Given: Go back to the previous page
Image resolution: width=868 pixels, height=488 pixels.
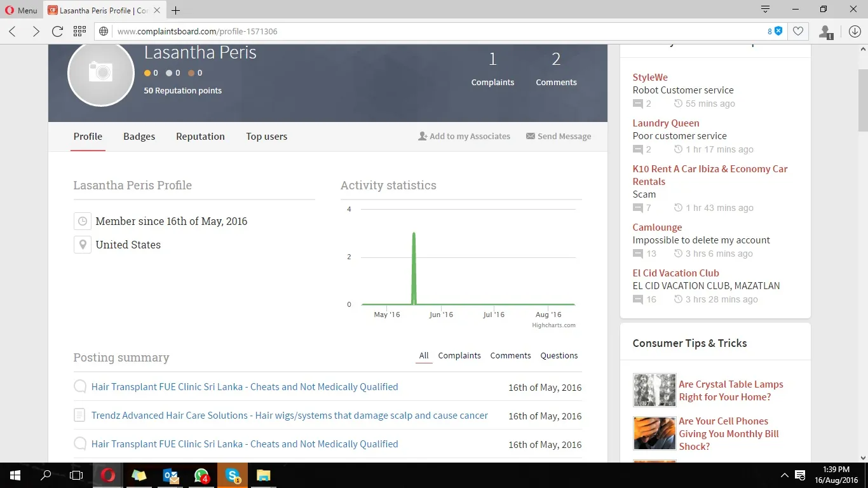Looking at the screenshot, I should click(x=13, y=31).
